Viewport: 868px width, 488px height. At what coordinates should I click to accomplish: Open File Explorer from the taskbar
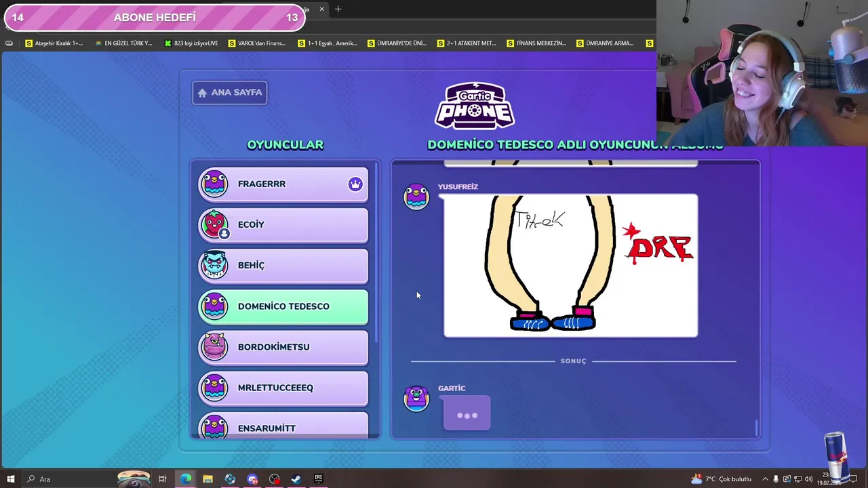(x=208, y=479)
